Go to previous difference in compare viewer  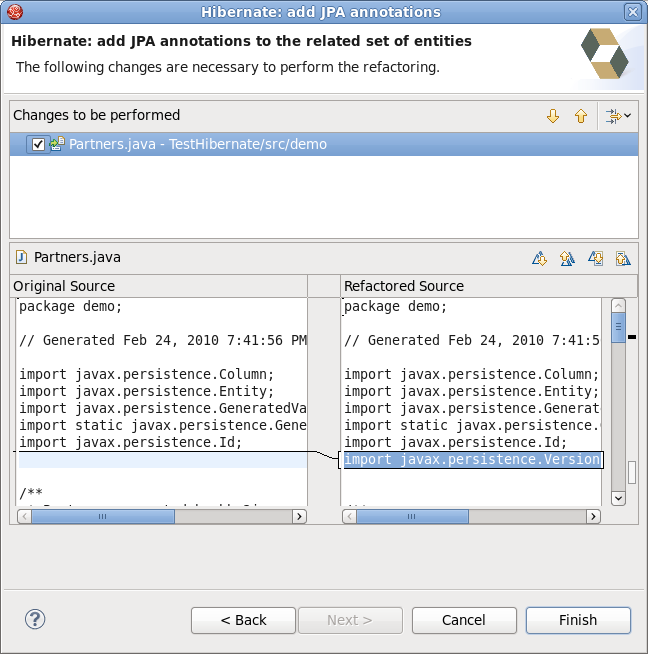coord(567,259)
